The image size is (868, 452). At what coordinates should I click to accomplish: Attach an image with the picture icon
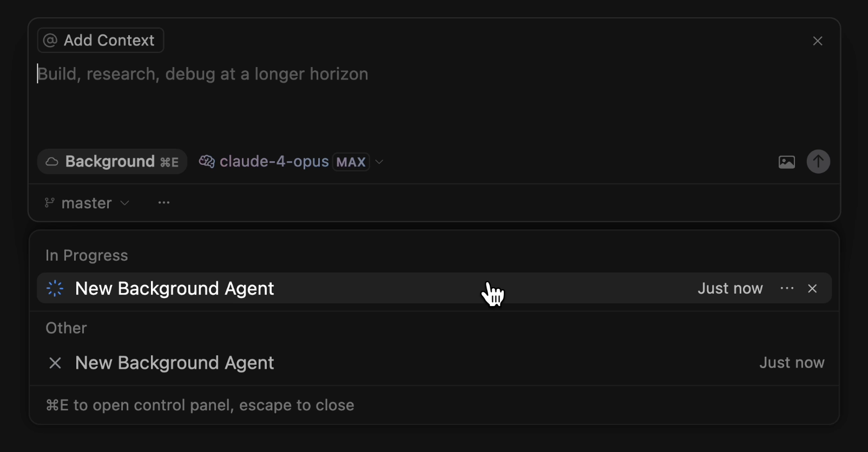point(787,162)
